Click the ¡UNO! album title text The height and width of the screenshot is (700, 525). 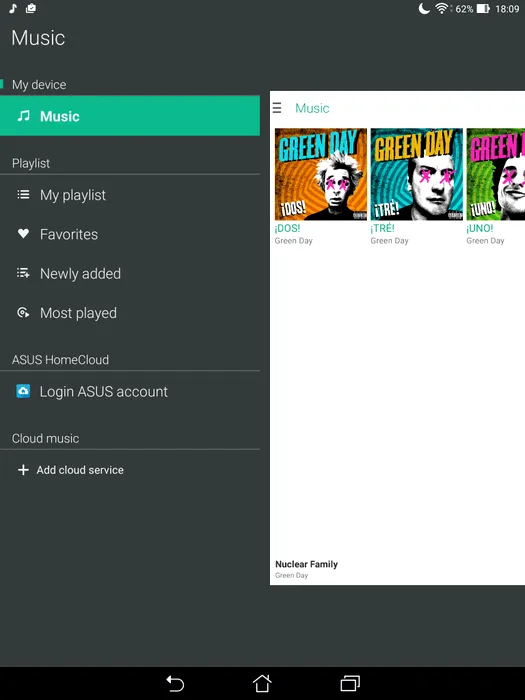coord(480,228)
